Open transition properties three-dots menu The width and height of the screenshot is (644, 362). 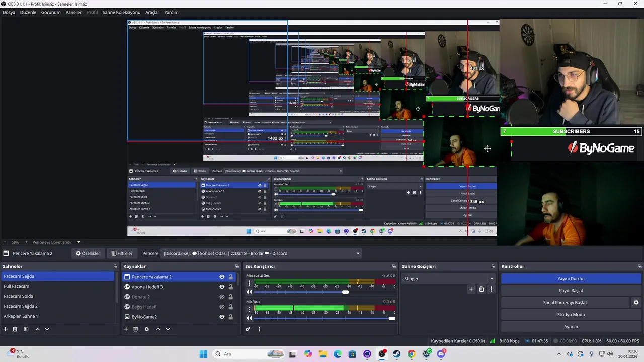tap(491, 289)
